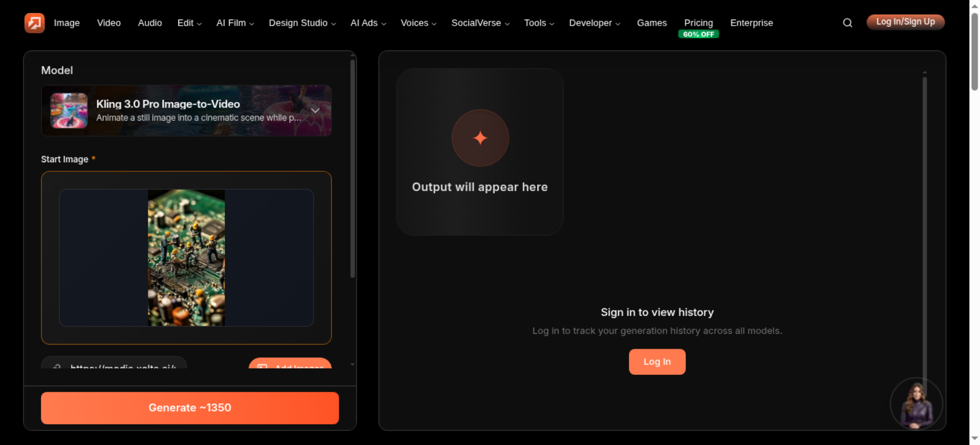The image size is (980, 445).
Task: Click the "Output will appear here" text
Action: tap(480, 187)
